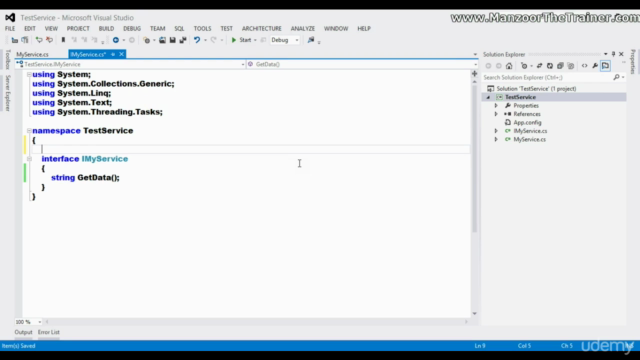640x360 pixels.
Task: Open the Solution Explorer window options dropdown
Action: [605, 54]
